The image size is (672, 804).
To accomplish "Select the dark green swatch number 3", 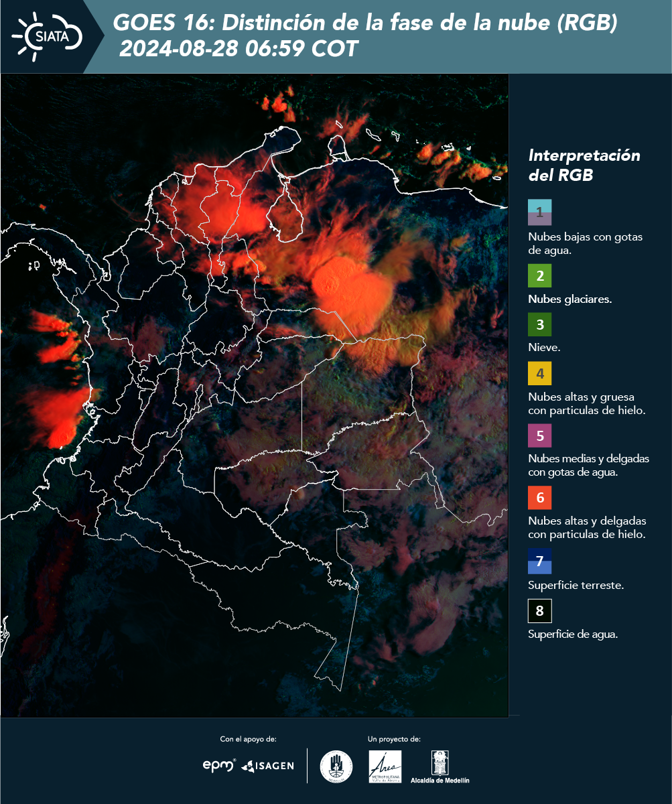I will [540, 325].
